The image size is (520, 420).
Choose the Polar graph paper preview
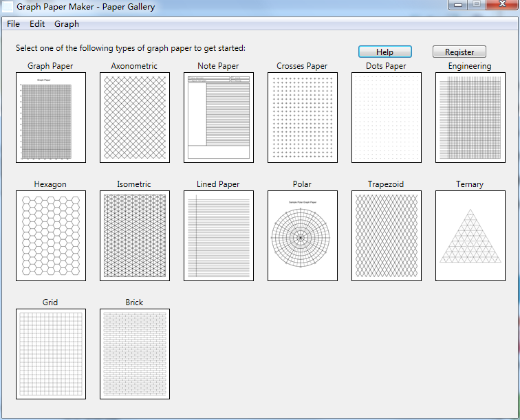[x=303, y=236]
